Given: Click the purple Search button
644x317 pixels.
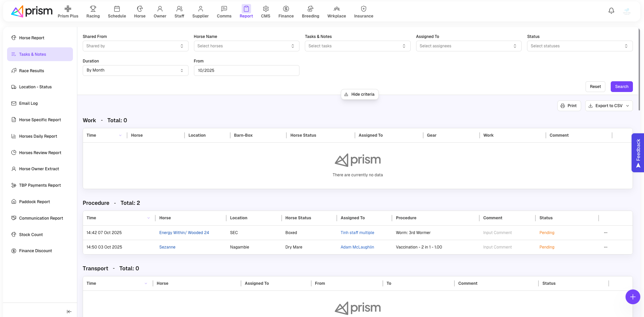Looking at the screenshot, I should pos(621,87).
